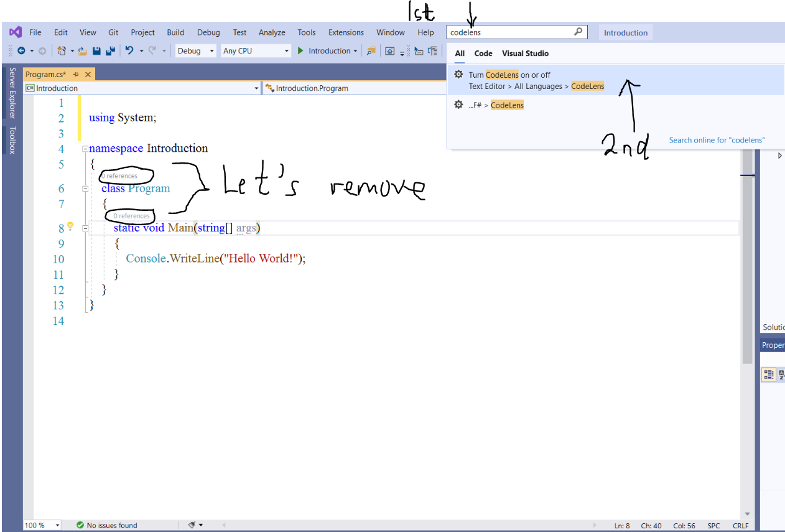The height and width of the screenshot is (532, 785).
Task: Click the gear icon beside the F# CodeLens result
Action: (458, 105)
